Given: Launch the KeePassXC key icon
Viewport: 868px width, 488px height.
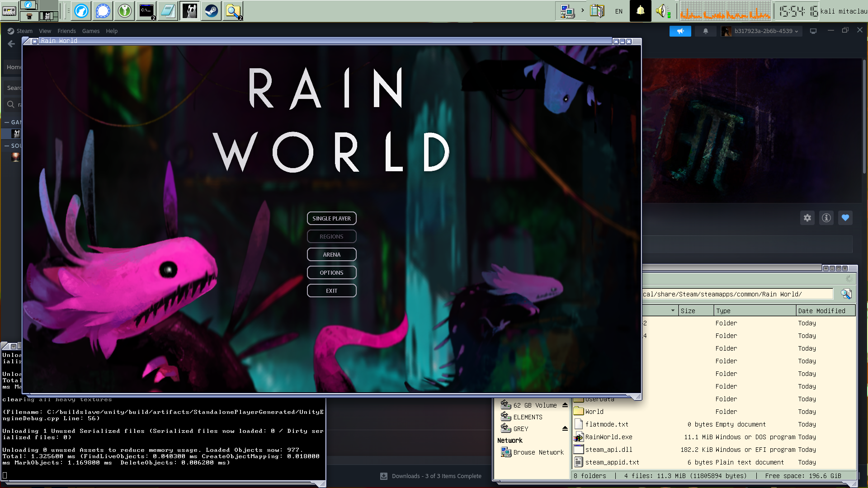Looking at the screenshot, I should point(124,11).
